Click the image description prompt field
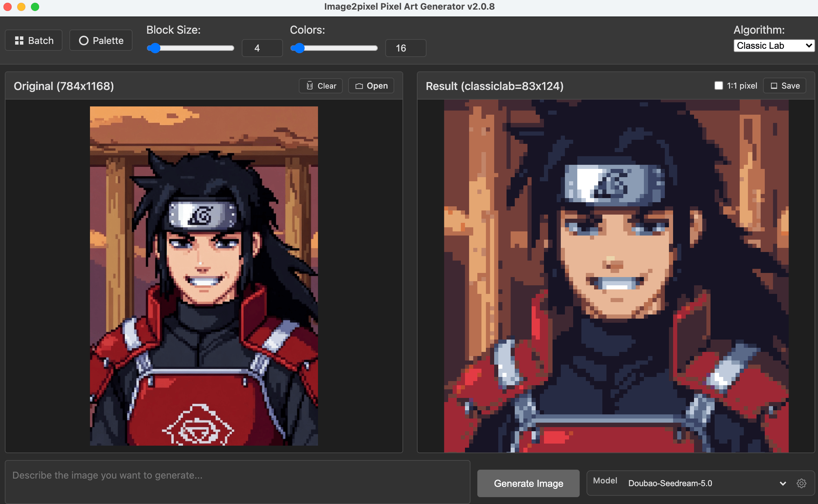The height and width of the screenshot is (504, 818). coord(238,482)
